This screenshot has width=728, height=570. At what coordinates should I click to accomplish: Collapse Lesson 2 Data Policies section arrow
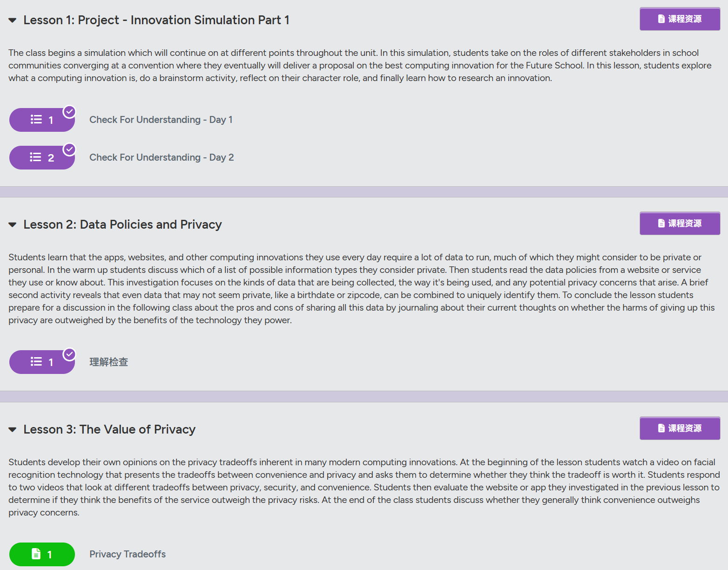pyautogui.click(x=13, y=225)
